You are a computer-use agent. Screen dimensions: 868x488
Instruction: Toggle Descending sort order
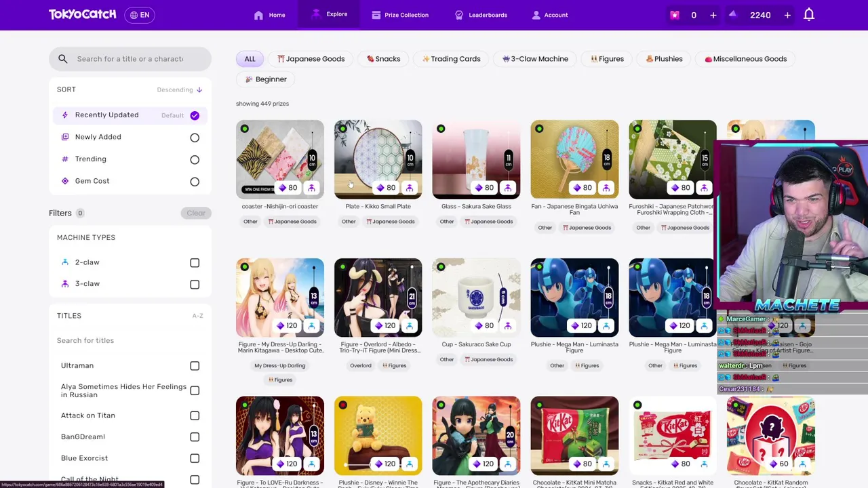point(180,89)
